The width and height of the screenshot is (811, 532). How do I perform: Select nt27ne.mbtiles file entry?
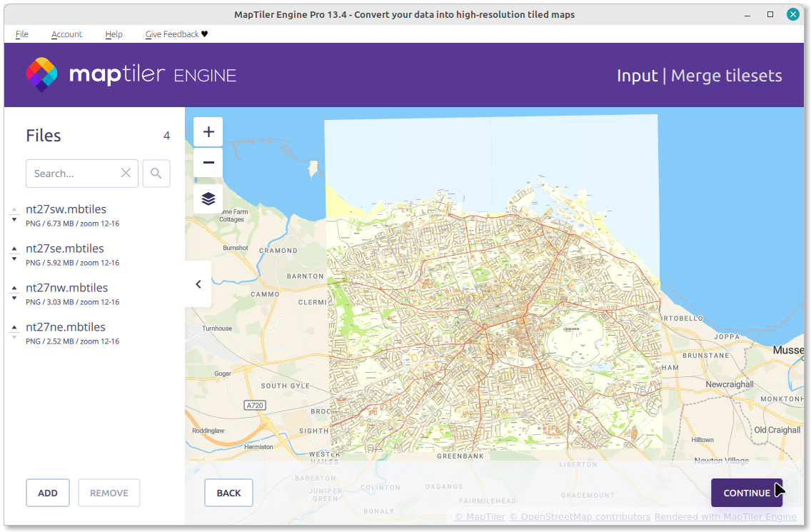[x=72, y=333]
